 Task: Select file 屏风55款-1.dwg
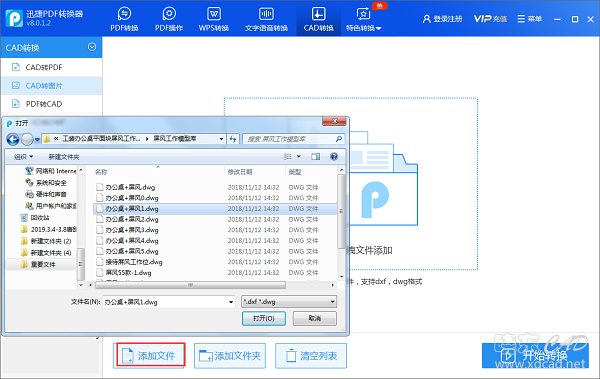coord(215,273)
